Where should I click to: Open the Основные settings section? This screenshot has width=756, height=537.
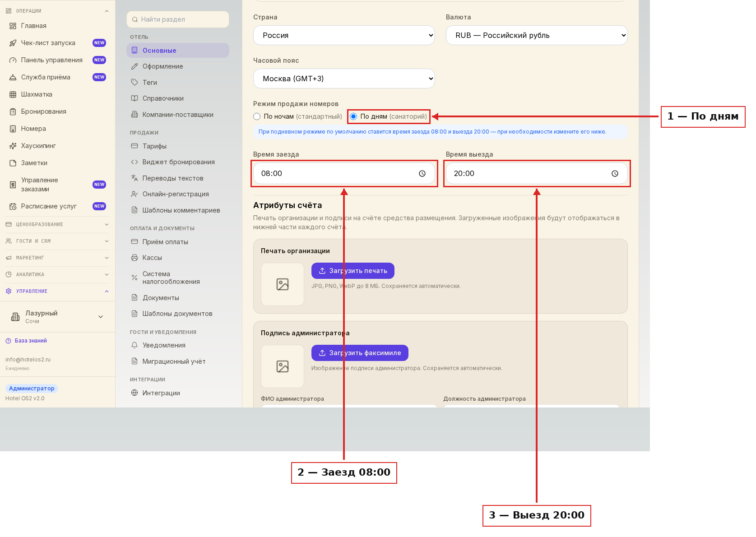[178, 51]
